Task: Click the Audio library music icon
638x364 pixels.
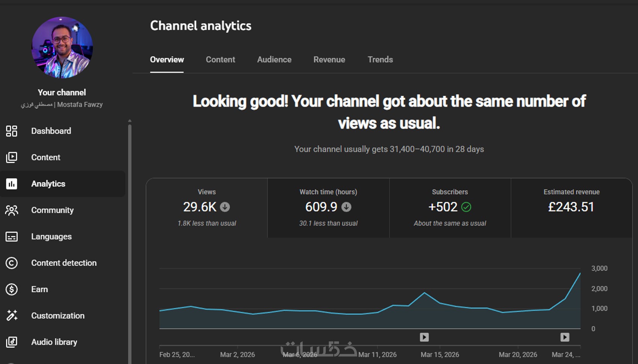Action: click(12, 342)
